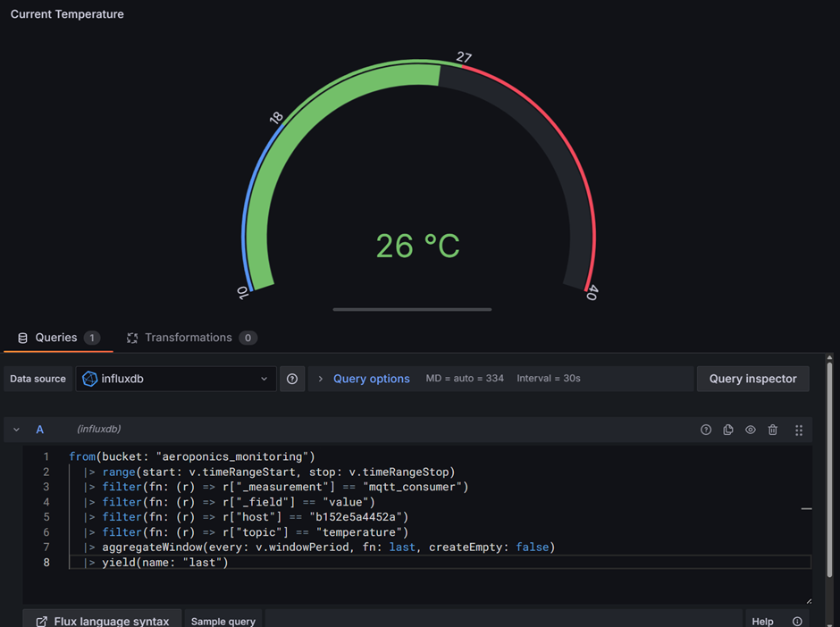Click into query line 8 yield statement

pyautogui.click(x=165, y=562)
